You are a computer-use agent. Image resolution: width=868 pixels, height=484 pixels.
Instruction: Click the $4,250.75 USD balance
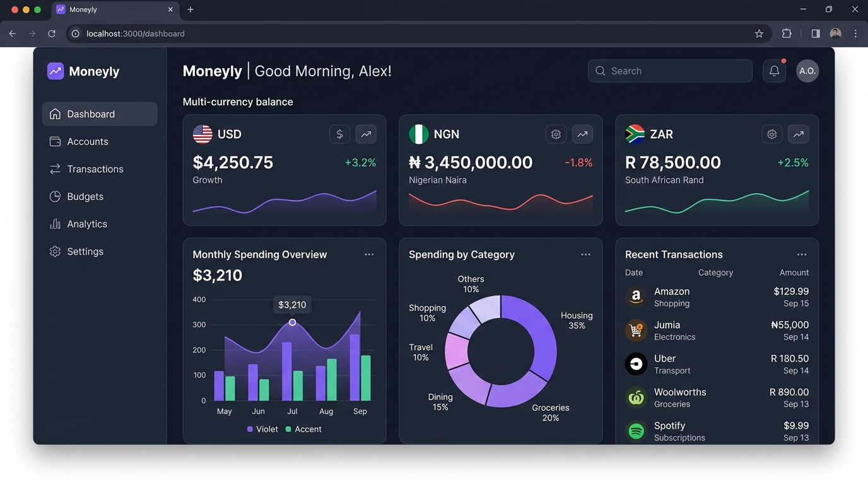pos(233,163)
